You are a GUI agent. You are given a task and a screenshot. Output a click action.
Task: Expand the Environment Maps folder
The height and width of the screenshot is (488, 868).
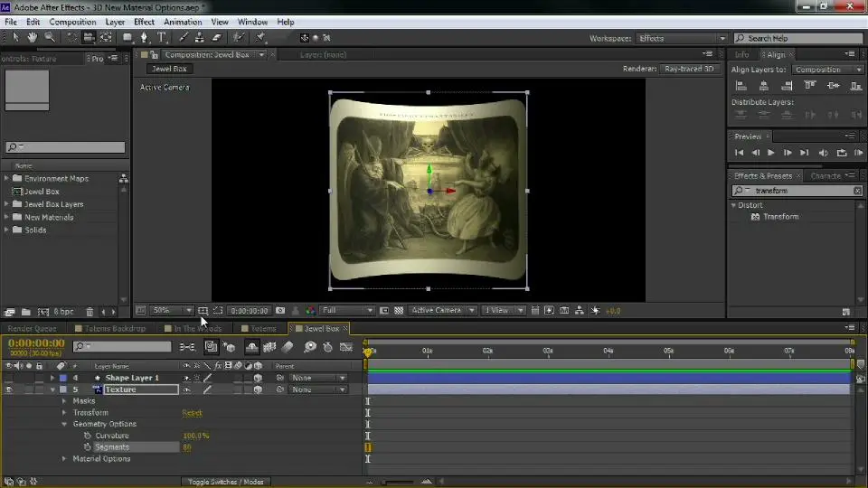click(6, 178)
